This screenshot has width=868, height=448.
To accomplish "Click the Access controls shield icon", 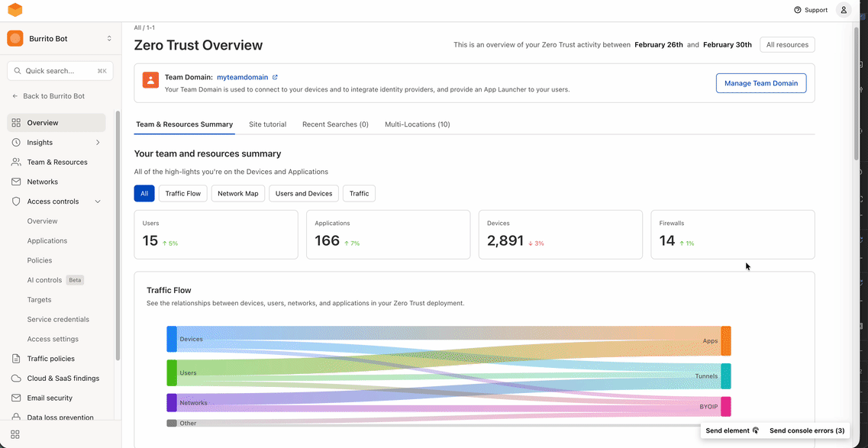I will pos(16,201).
